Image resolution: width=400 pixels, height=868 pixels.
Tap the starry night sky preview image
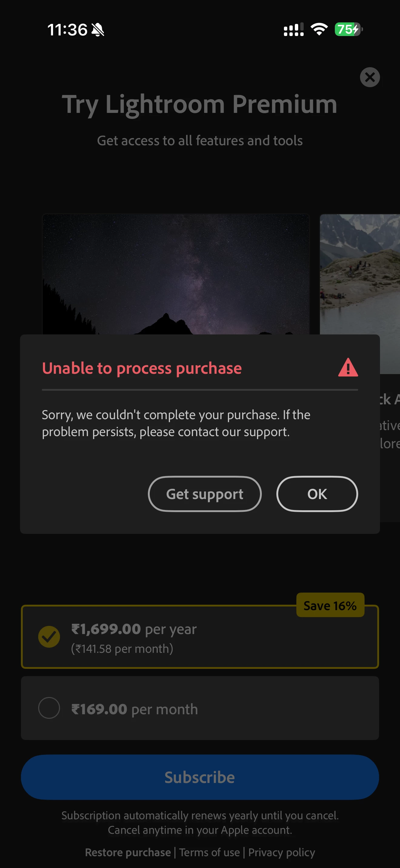tap(176, 274)
